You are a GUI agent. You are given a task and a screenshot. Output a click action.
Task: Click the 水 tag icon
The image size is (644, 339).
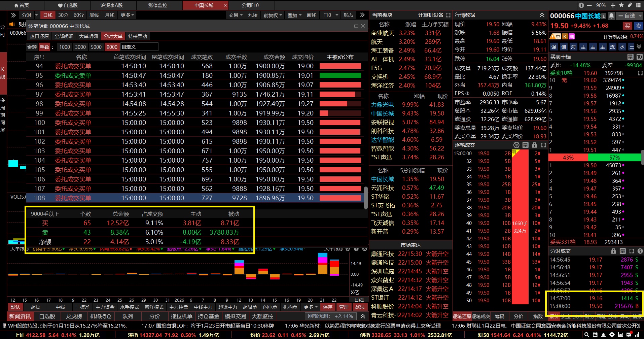[x=622, y=47]
